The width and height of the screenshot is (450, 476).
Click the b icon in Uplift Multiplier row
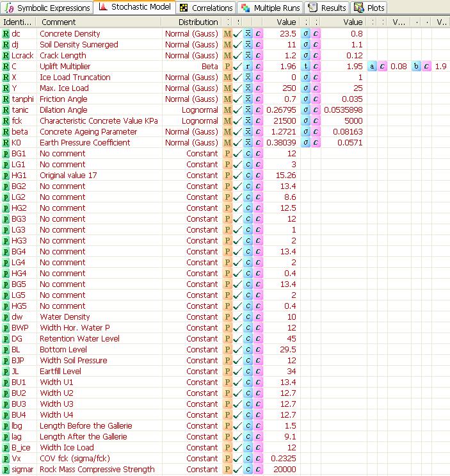416,67
